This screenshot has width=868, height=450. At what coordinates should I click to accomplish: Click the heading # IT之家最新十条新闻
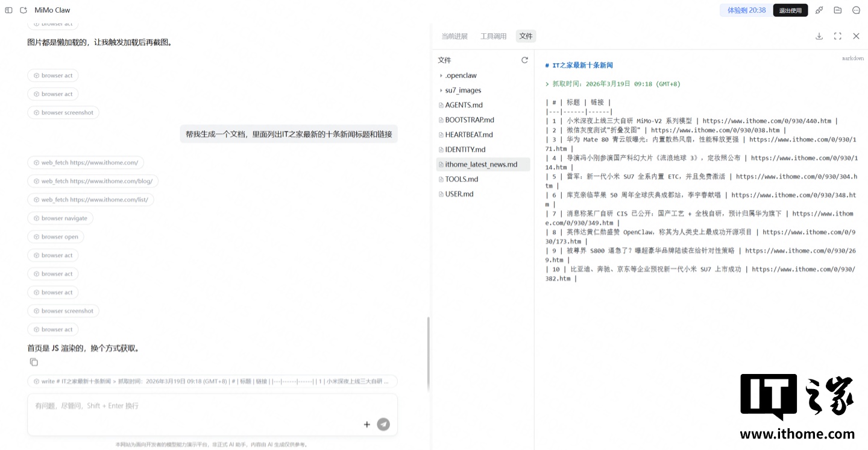tap(579, 65)
